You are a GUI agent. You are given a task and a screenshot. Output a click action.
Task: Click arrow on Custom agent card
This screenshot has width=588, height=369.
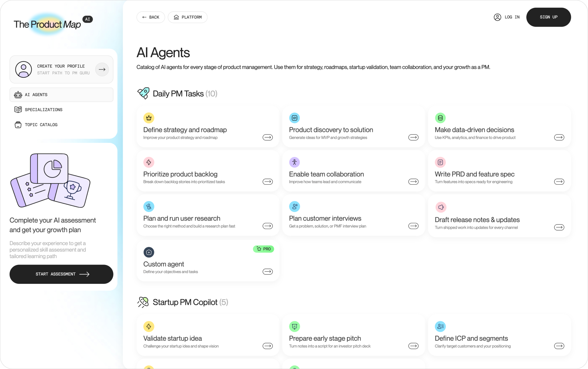[x=268, y=272]
